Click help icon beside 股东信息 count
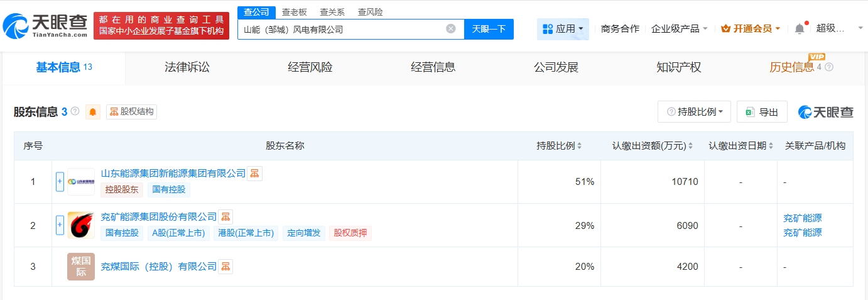Image resolution: width=868 pixels, height=300 pixels. click(x=75, y=112)
